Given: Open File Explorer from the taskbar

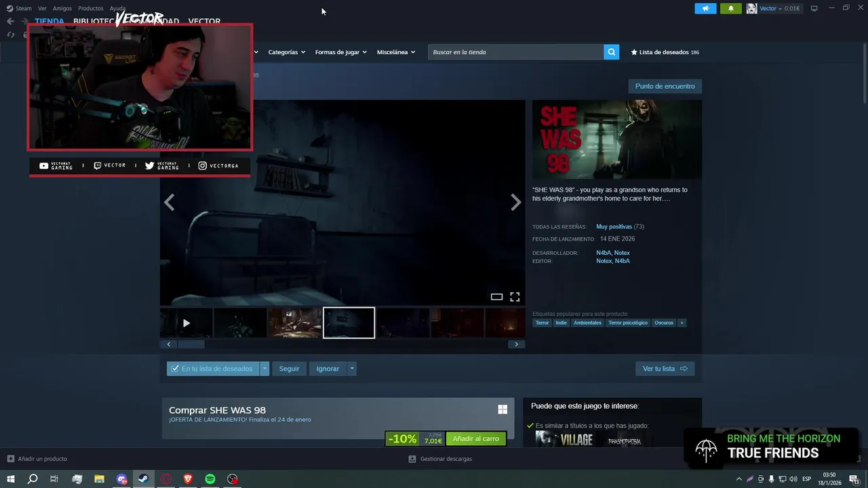Looking at the screenshot, I should [99, 479].
